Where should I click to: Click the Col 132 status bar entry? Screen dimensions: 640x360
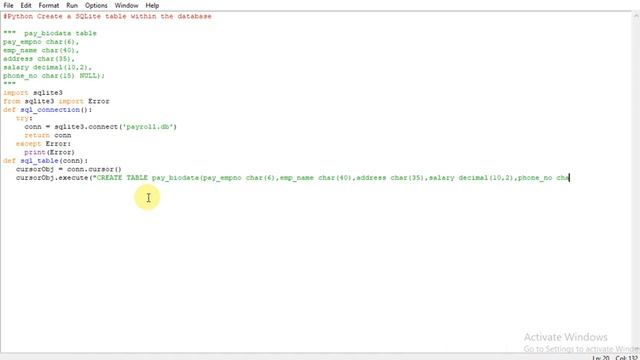pyautogui.click(x=626, y=358)
